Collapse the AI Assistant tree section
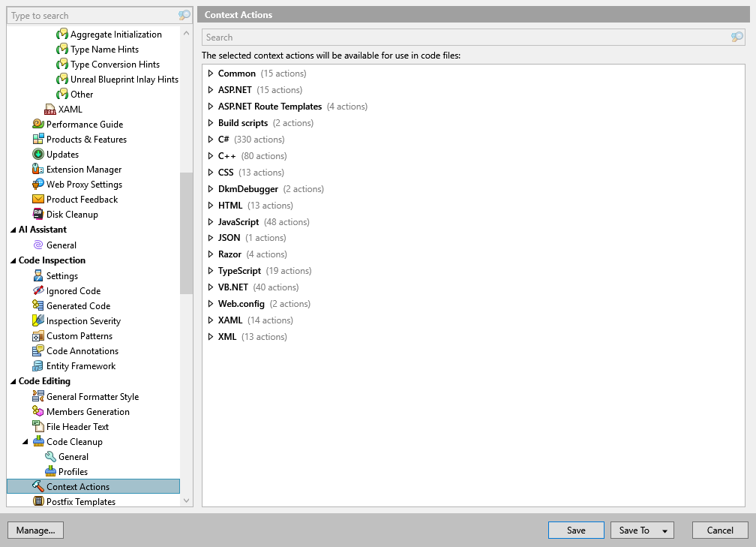The image size is (756, 547). pos(13,230)
